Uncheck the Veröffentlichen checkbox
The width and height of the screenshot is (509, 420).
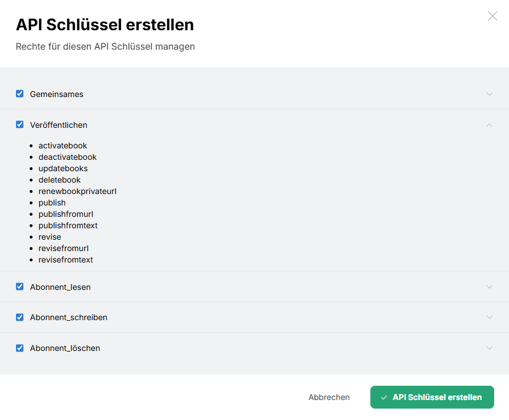[20, 124]
